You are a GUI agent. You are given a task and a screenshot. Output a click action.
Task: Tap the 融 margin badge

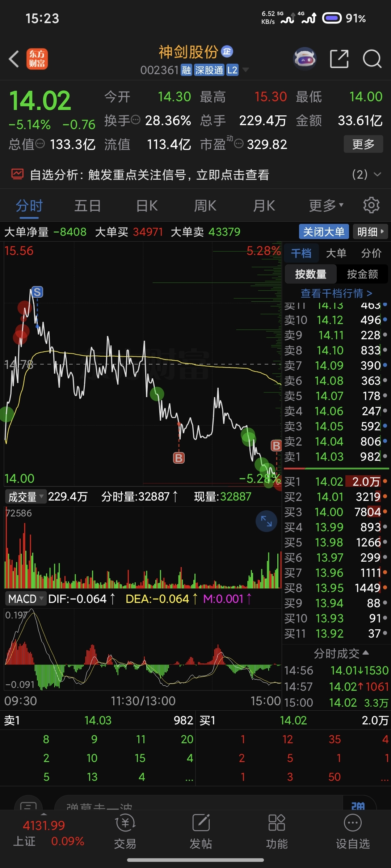click(x=186, y=70)
